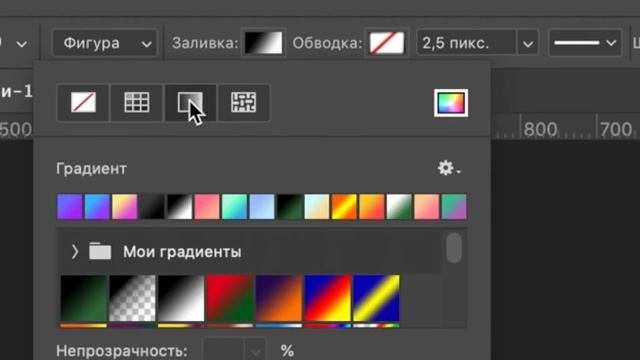Pick the peach-to-pink recent gradient
This screenshot has height=360, width=640.
pos(427,207)
